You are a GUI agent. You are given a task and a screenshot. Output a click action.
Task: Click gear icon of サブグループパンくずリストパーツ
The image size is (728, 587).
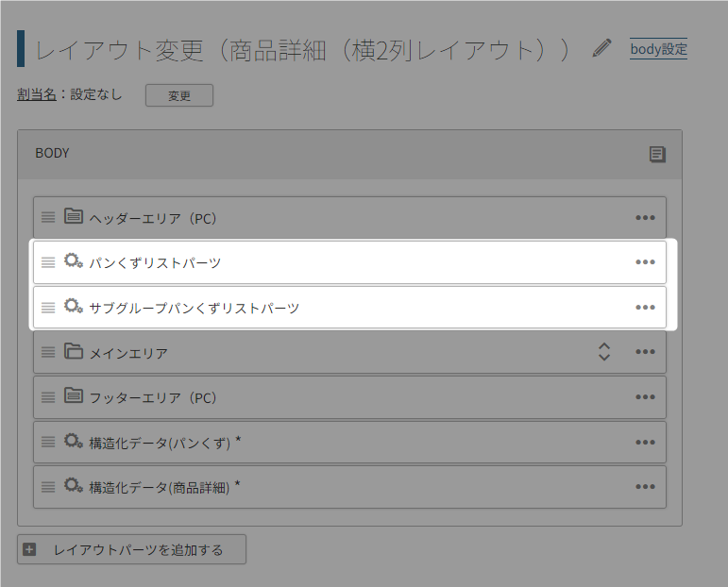[x=74, y=307]
